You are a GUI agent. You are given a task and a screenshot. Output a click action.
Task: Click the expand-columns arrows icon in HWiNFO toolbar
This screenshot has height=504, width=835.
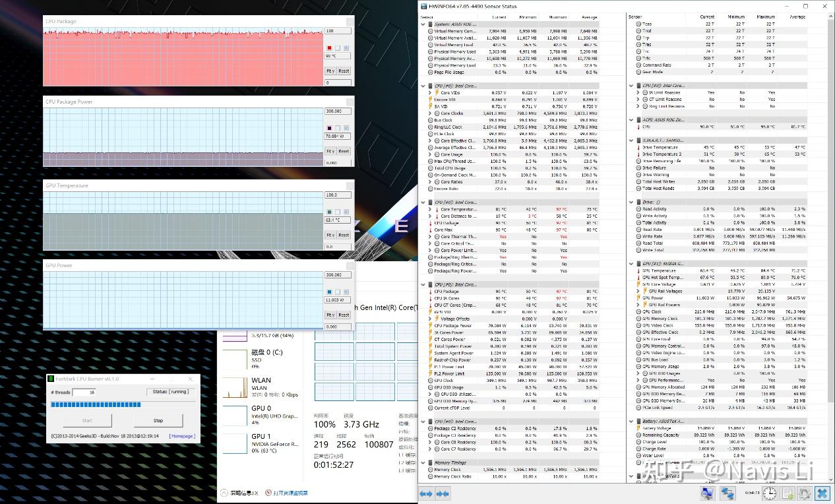click(x=427, y=493)
